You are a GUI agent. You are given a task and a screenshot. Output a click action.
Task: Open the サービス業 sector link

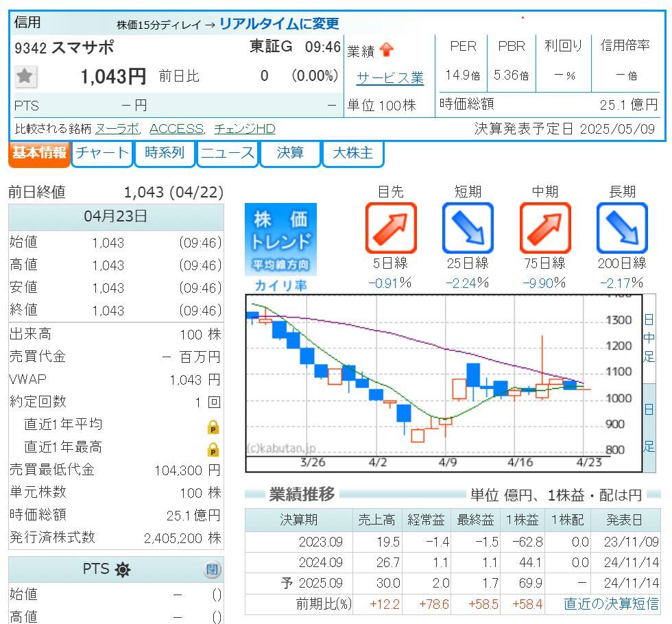click(390, 77)
